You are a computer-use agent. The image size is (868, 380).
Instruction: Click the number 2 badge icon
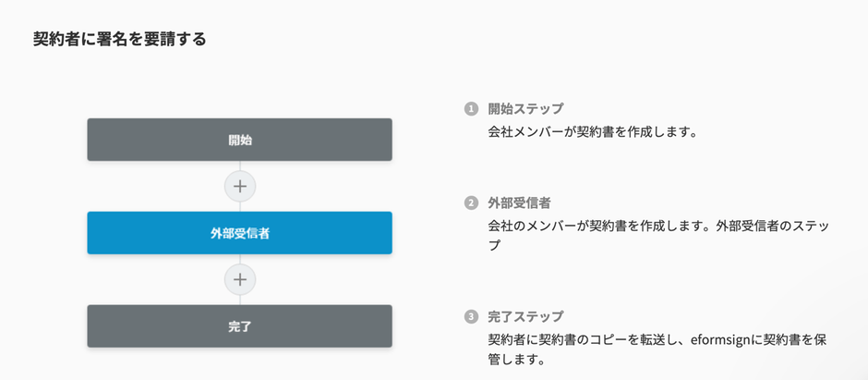[472, 202]
